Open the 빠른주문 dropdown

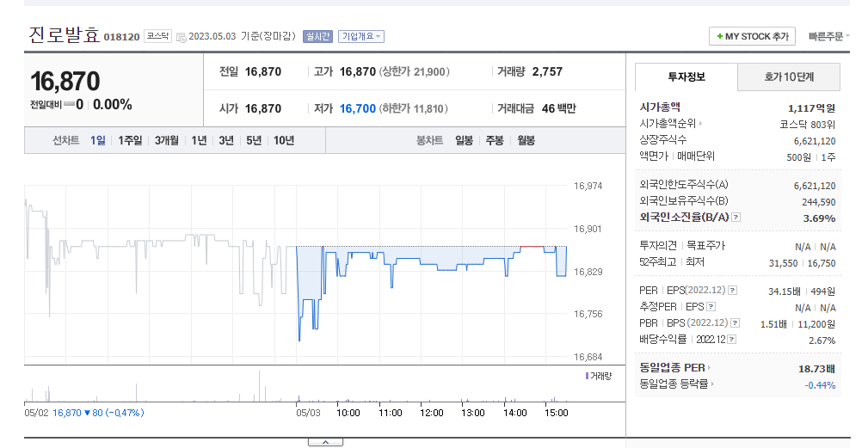tap(828, 36)
